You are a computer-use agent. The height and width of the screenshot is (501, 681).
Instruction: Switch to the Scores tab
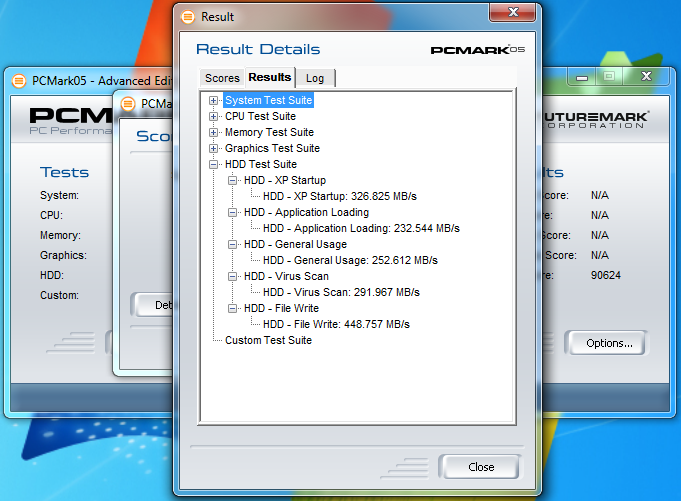[x=222, y=78]
